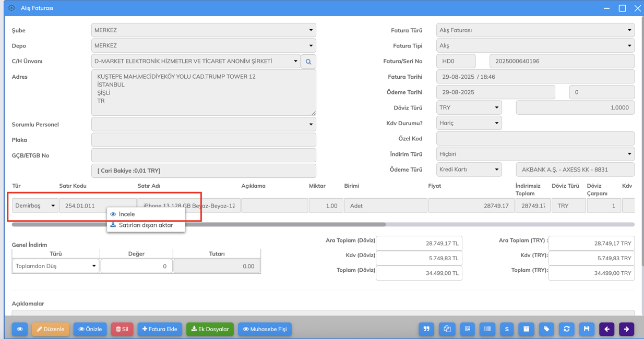Go to previous invoice with left arrow

coord(607,329)
